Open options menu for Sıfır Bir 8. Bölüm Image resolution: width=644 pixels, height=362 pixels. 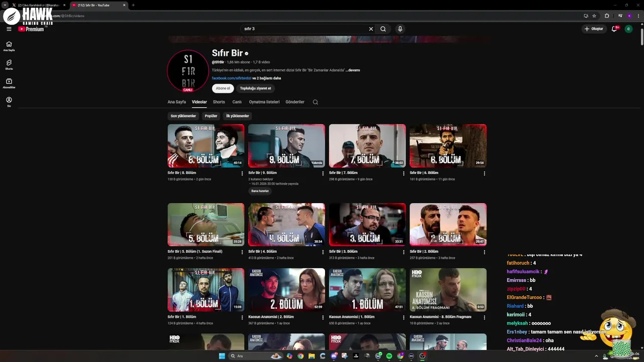tap(242, 173)
